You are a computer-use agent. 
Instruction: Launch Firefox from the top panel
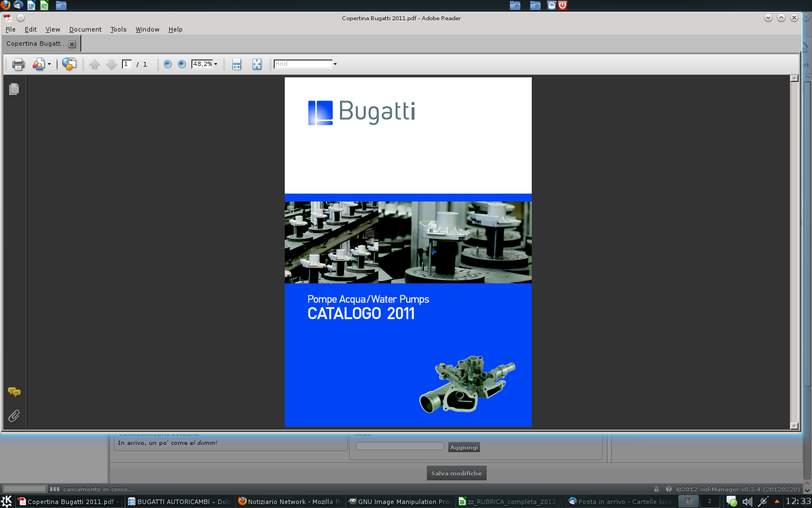coord(6,5)
